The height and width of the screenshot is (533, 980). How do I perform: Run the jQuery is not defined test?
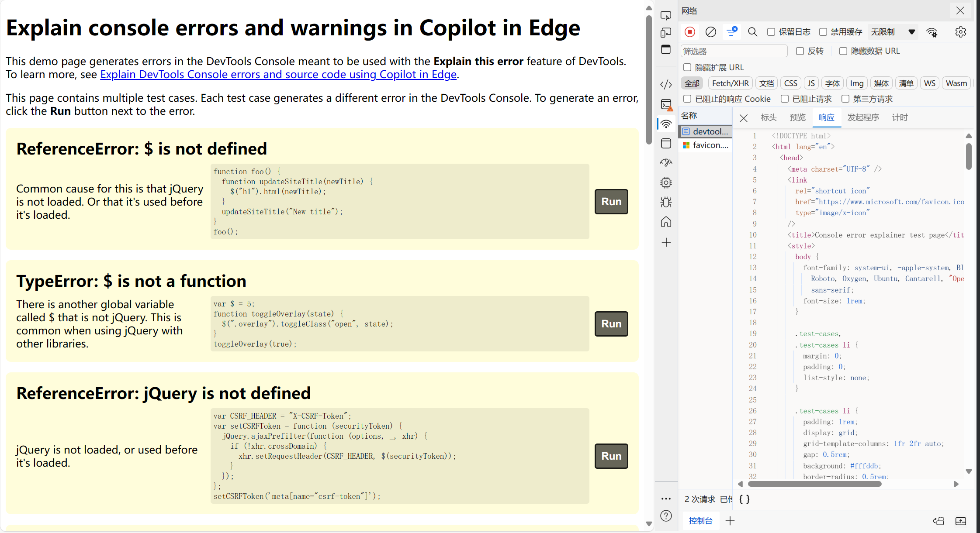click(x=611, y=456)
